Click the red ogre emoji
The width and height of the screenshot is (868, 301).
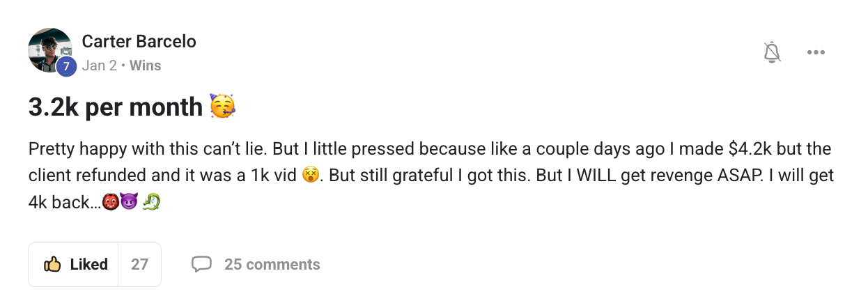(x=109, y=203)
